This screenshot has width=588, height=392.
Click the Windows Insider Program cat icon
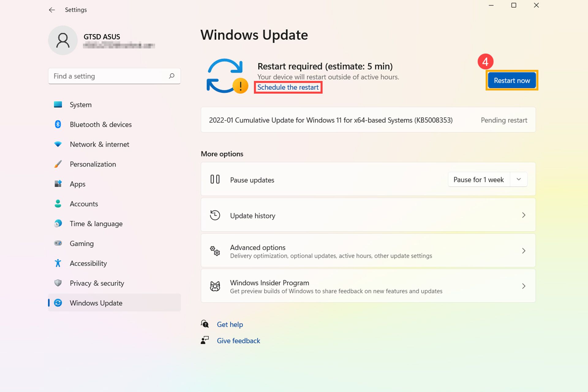coord(215,286)
